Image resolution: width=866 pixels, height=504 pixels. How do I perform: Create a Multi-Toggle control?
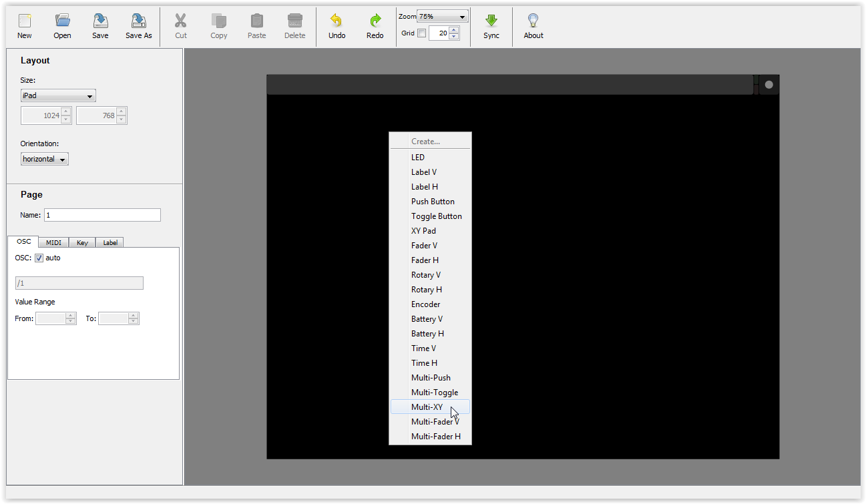click(430, 393)
